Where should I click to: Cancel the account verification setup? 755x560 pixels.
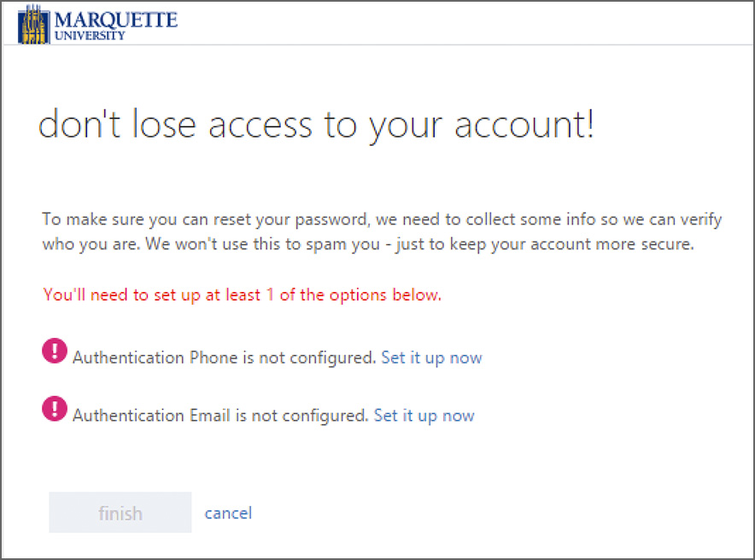click(x=228, y=513)
